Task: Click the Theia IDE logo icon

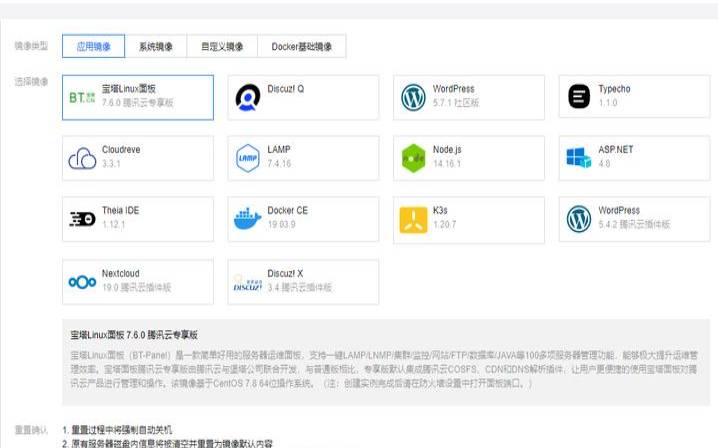Action: (82, 219)
